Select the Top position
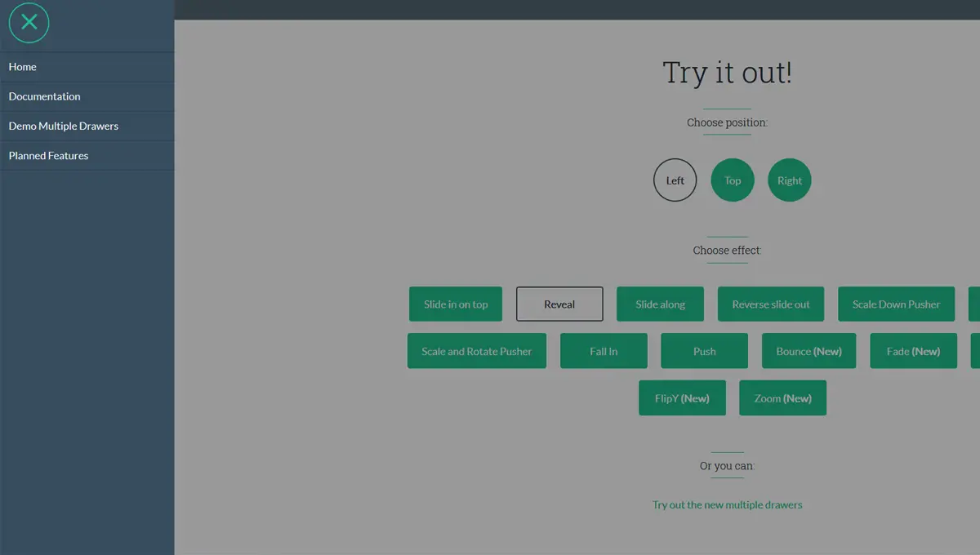Image resolution: width=980 pixels, height=555 pixels. (x=732, y=180)
